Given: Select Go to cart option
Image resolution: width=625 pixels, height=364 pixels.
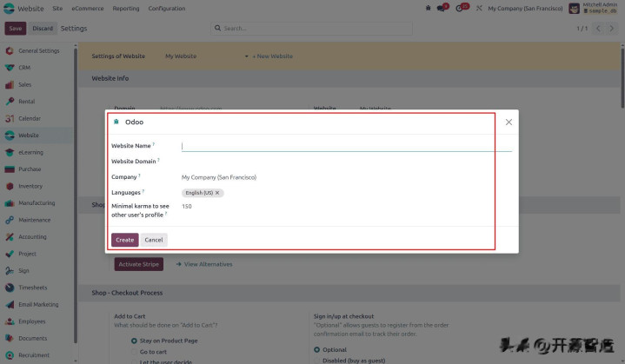Looking at the screenshot, I should coord(134,352).
